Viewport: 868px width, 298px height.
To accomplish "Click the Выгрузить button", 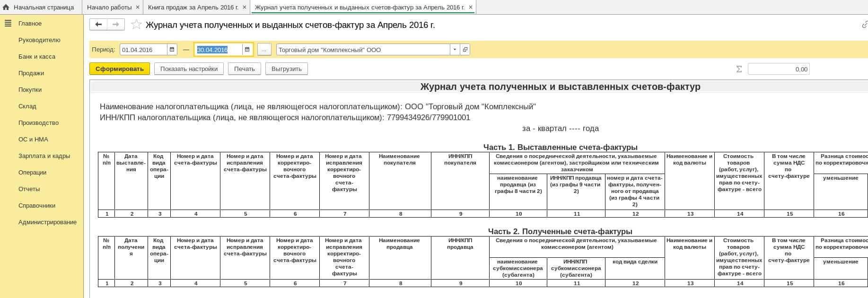I will click(287, 69).
